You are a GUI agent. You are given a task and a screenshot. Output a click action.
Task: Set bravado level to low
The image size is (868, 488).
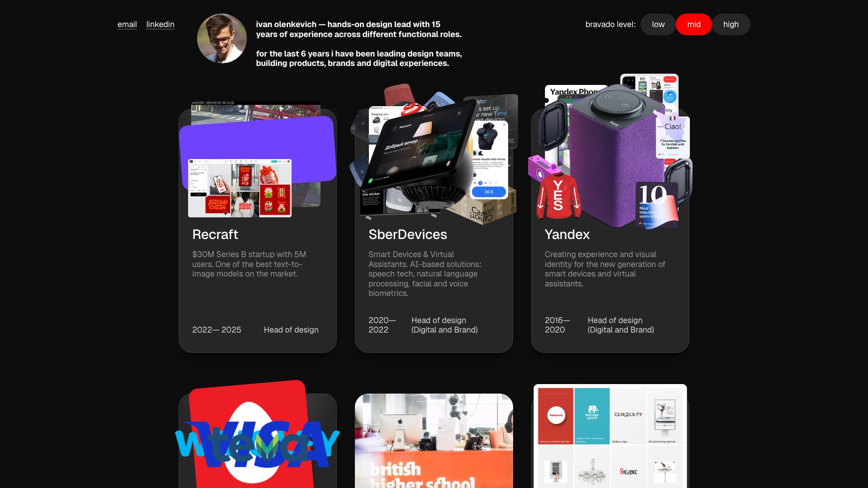[x=658, y=24]
